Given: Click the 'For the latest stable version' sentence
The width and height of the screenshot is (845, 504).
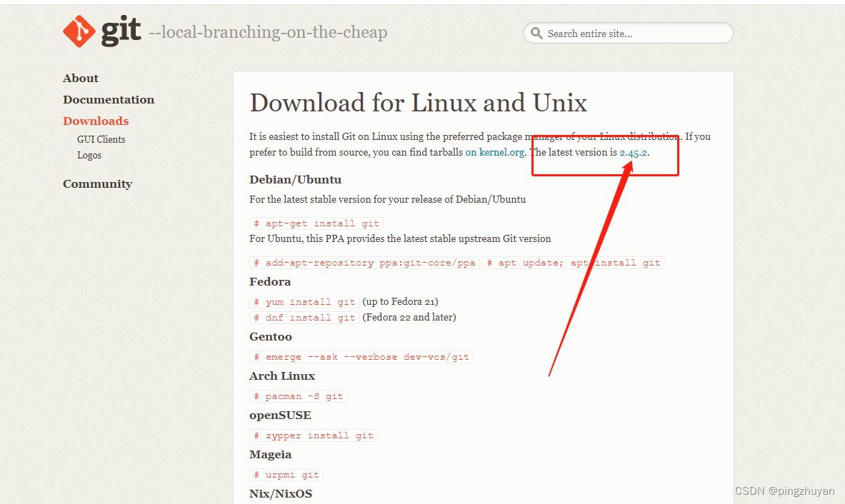Looking at the screenshot, I should [387, 199].
